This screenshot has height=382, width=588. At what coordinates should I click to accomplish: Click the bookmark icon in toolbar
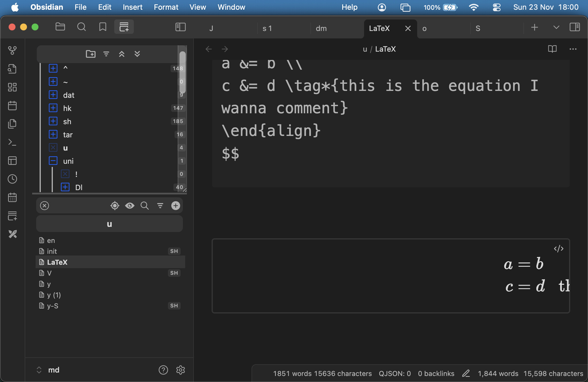(102, 27)
